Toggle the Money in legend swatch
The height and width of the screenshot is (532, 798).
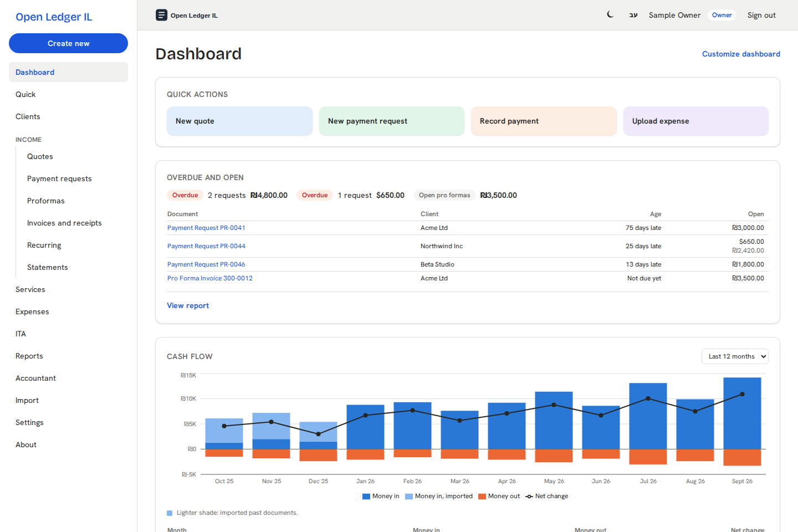click(366, 497)
